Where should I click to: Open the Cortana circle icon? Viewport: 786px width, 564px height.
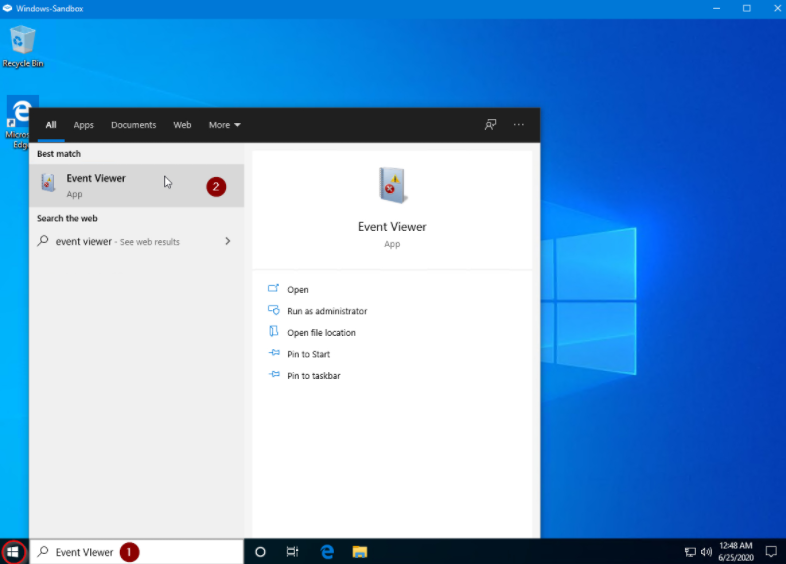[x=260, y=551]
